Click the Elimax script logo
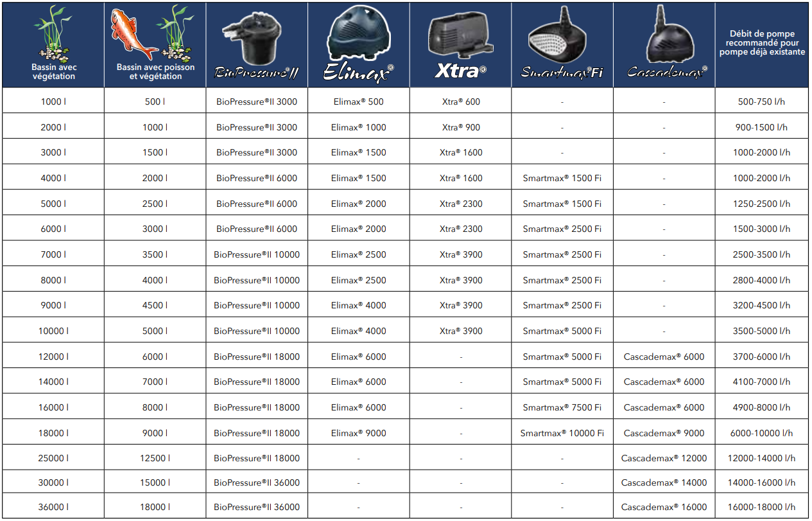Screen dimensions: 812x521 (358, 73)
